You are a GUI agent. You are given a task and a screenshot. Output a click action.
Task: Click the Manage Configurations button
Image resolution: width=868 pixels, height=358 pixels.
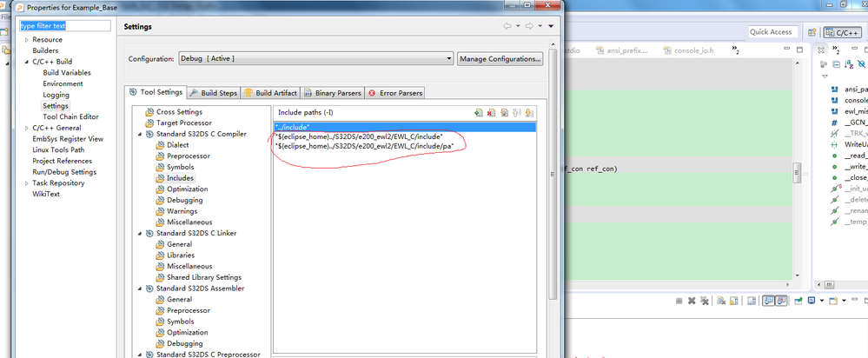pos(500,58)
